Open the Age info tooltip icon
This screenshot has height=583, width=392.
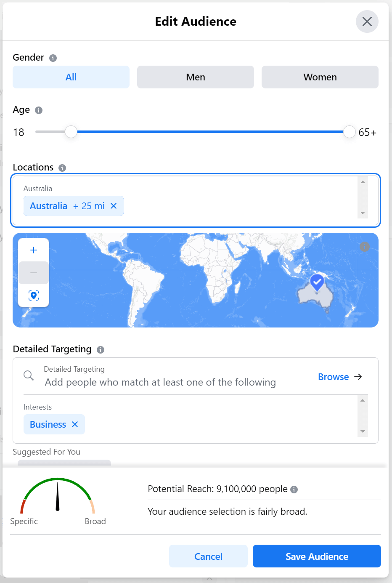click(x=38, y=110)
